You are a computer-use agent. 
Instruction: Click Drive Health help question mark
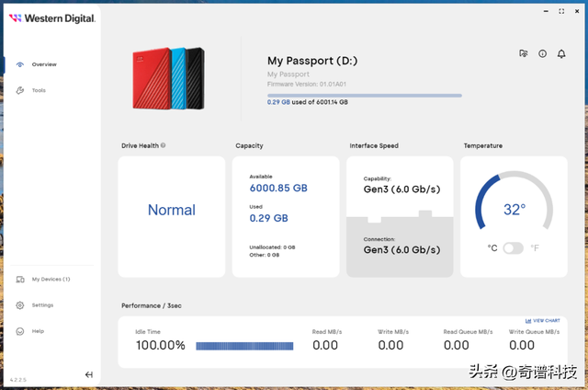point(164,145)
